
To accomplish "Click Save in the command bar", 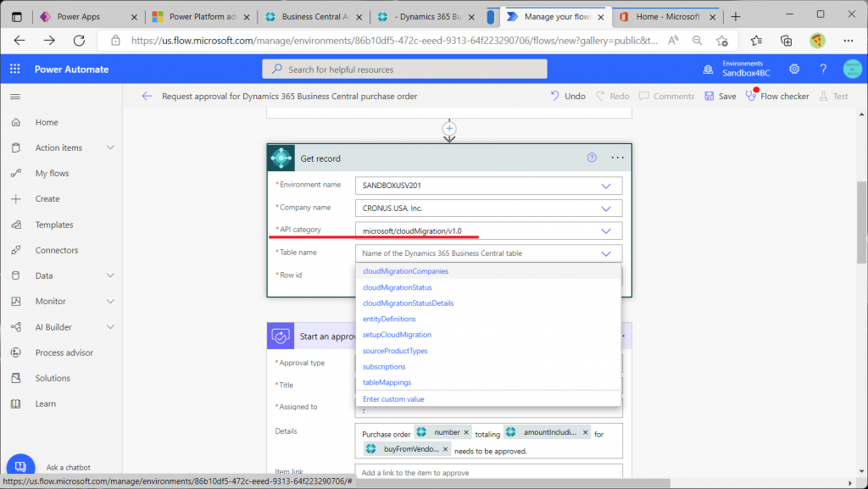I will (721, 97).
